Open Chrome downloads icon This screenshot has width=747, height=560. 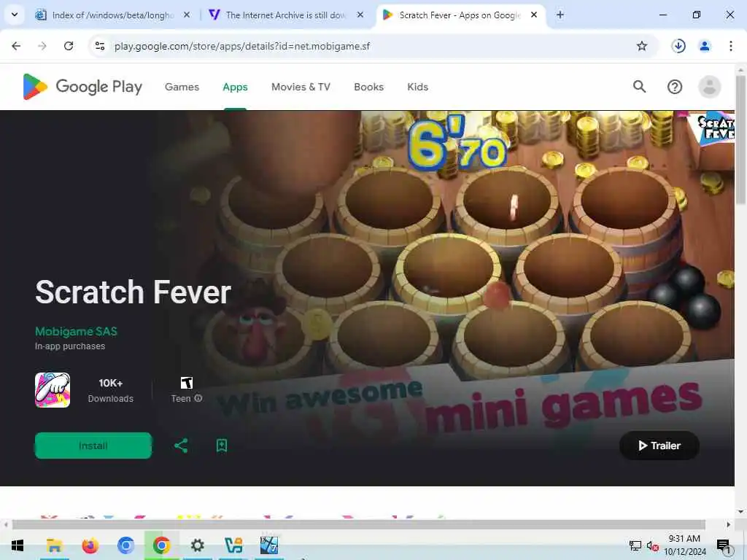678,46
